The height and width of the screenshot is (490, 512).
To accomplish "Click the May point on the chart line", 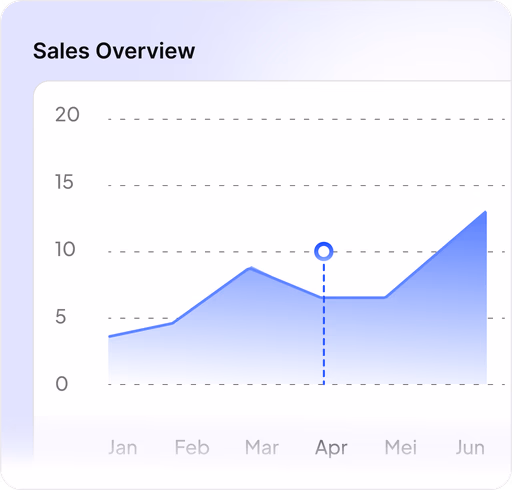I will pyautogui.click(x=385, y=297).
